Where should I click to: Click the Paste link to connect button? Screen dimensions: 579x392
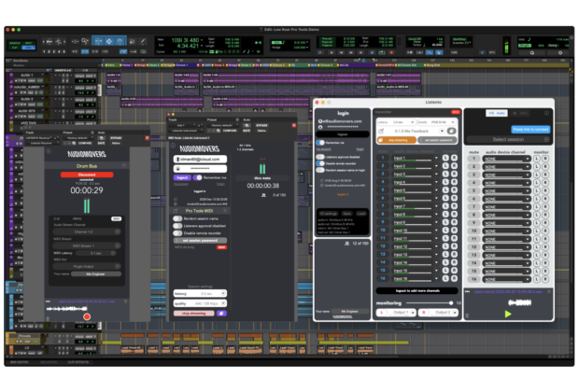(530, 129)
